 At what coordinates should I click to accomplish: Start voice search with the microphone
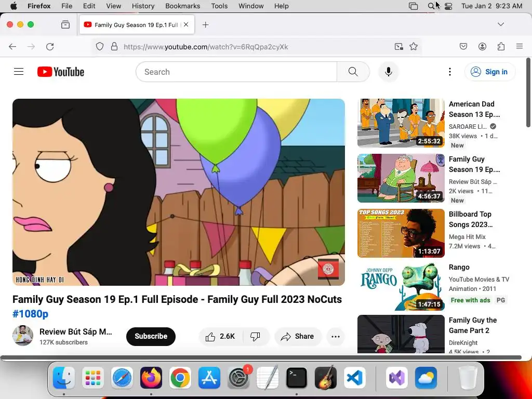pos(389,72)
